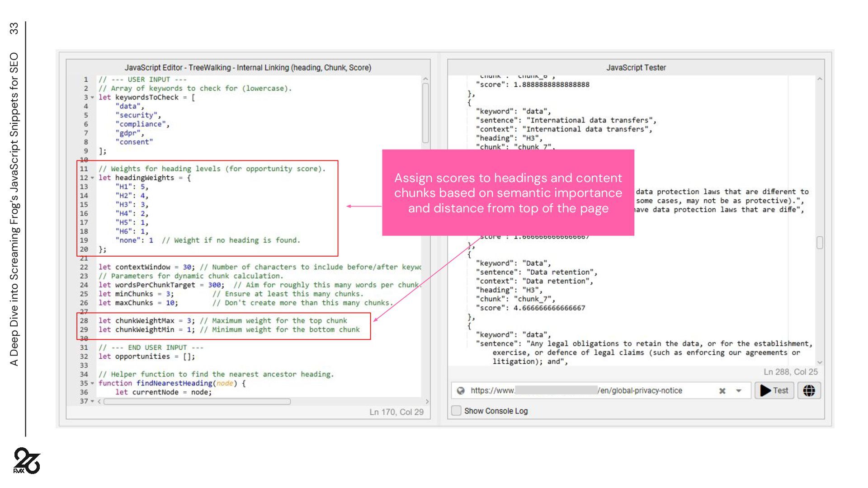Click the "International data transfers" sentence line
This screenshot has height=488, width=868.
566,120
